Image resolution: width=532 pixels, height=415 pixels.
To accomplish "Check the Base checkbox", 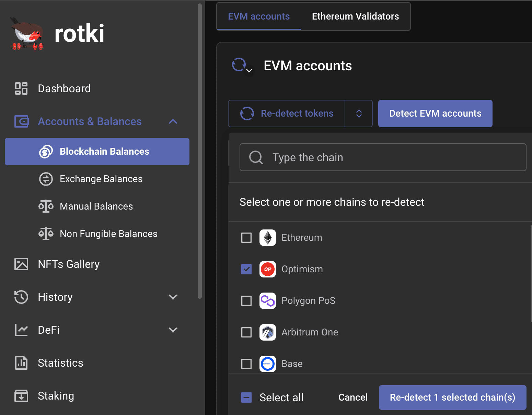I will (x=246, y=364).
